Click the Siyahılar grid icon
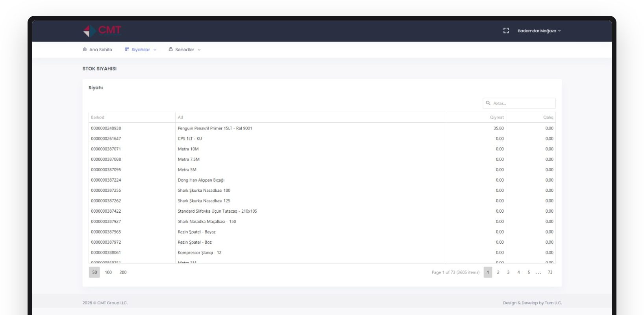This screenshot has height=315, width=644. point(127,50)
